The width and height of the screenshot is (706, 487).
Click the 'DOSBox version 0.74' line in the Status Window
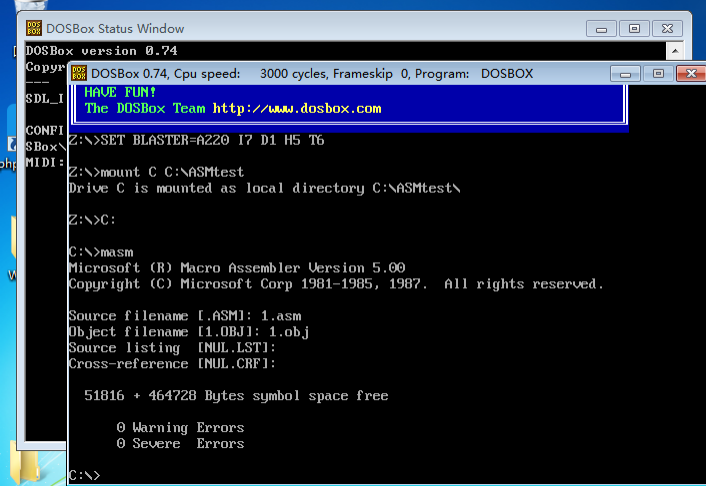pos(101,50)
